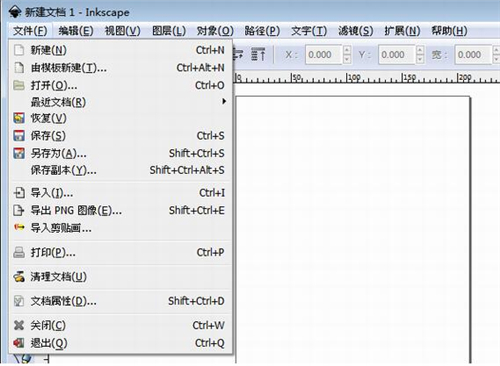500x366 pixels.
Task: Choose 文档属性(D)... menu entry
Action: pos(120,301)
